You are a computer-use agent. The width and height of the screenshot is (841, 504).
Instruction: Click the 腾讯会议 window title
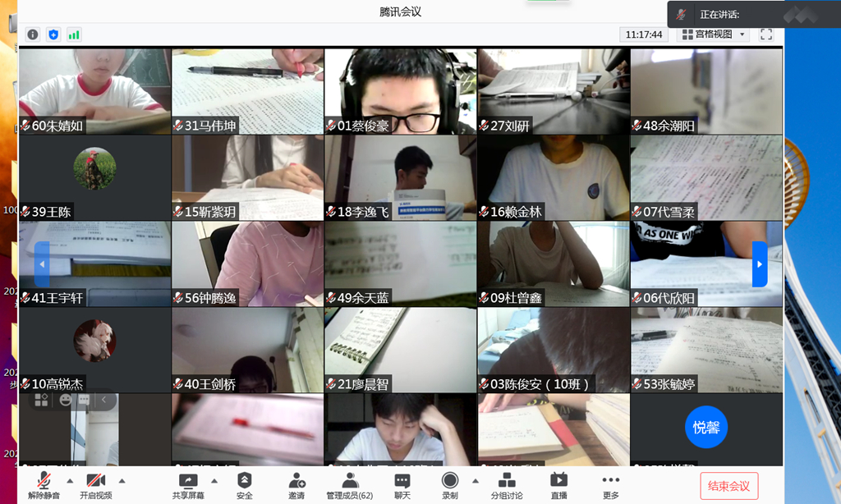pos(401,11)
